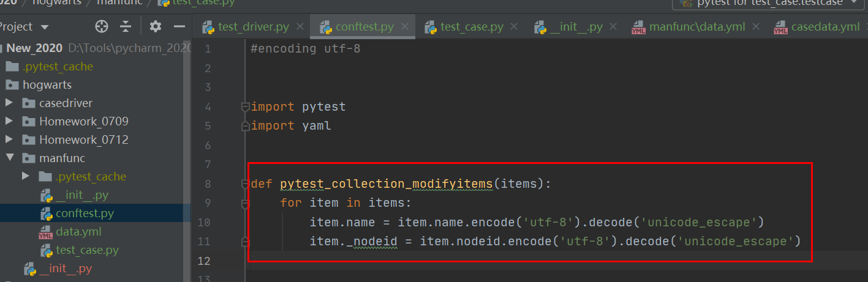868x282 pixels.
Task: Open data.yml in the project tree
Action: tap(78, 232)
